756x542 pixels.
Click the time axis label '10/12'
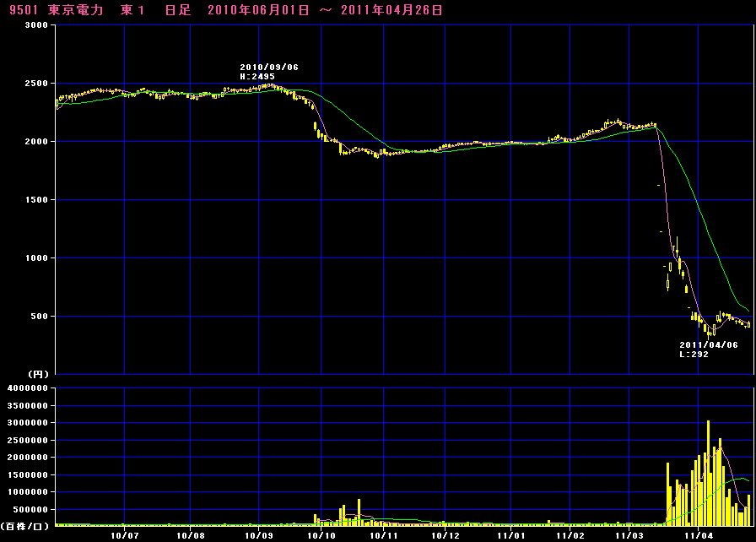(x=445, y=536)
